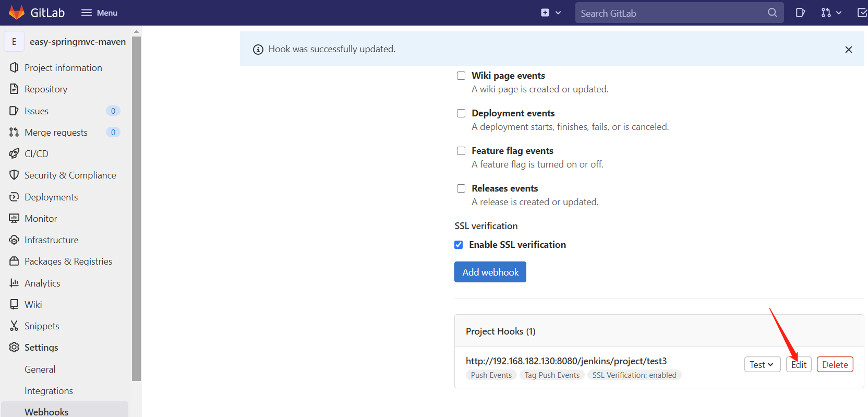Open the create new plus dropdown

pyautogui.click(x=550, y=13)
